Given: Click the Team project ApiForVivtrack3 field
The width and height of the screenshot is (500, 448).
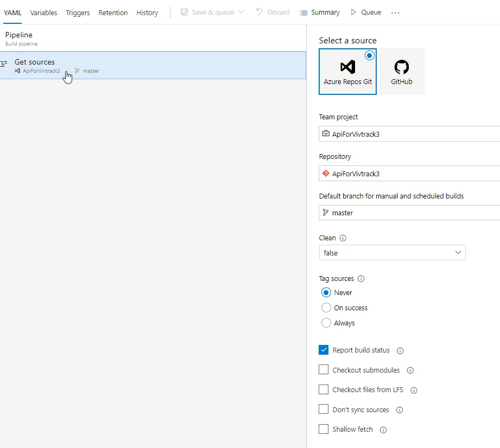Looking at the screenshot, I should (x=409, y=134).
